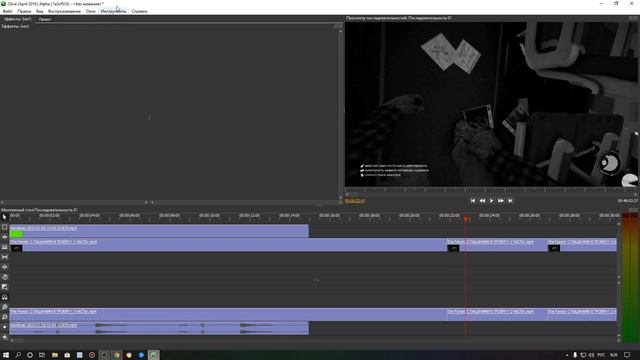Screen dimensions: 640x360
Task: Select the first long The Forest video clip
Action: tap(228, 245)
